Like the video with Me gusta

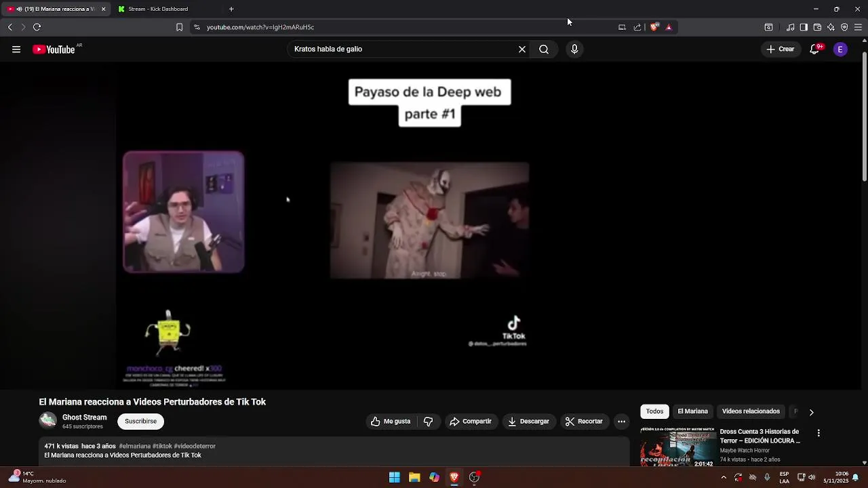point(391,422)
